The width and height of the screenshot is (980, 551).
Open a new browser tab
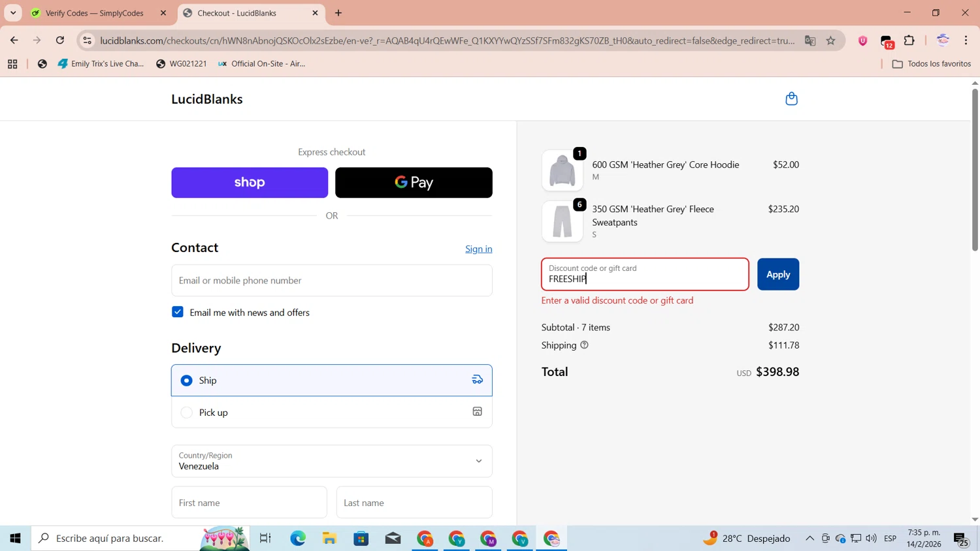[338, 13]
